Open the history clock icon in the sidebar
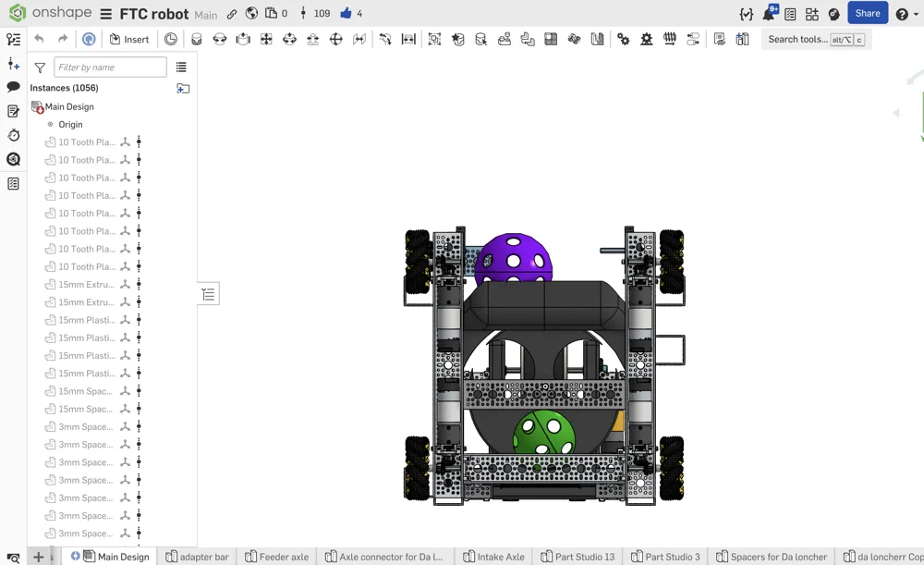Viewport: 924px width, 565px height. click(13, 135)
